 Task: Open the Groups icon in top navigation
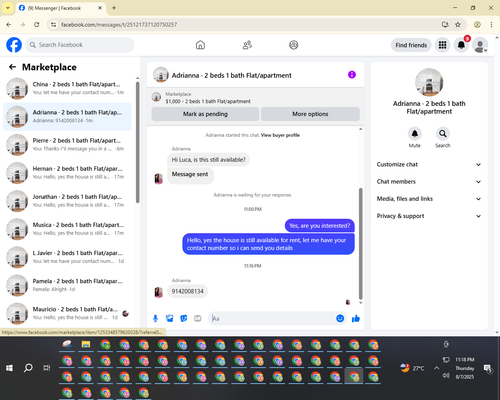click(294, 45)
